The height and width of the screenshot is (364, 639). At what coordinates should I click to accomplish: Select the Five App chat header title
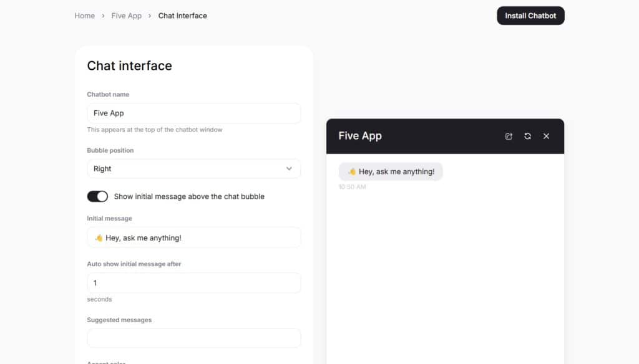pyautogui.click(x=360, y=136)
